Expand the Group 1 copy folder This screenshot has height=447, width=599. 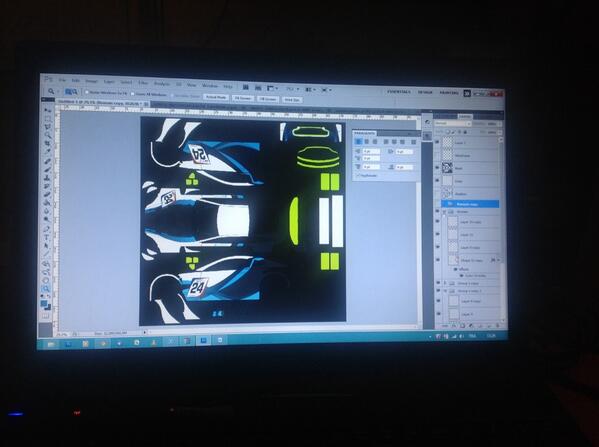click(445, 283)
